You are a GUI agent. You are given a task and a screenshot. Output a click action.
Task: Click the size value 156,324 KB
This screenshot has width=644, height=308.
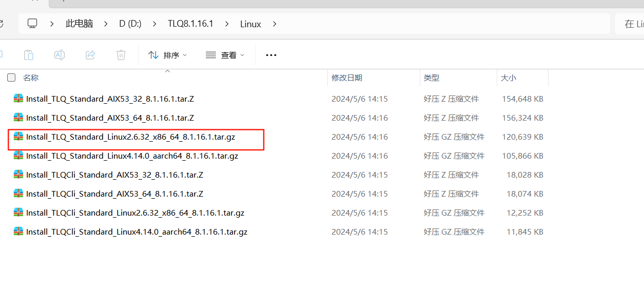click(x=522, y=118)
